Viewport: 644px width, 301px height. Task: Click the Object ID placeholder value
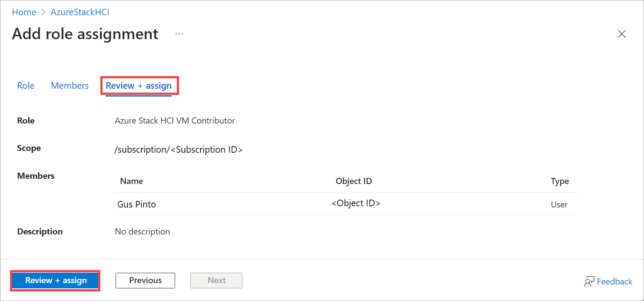[x=356, y=203]
